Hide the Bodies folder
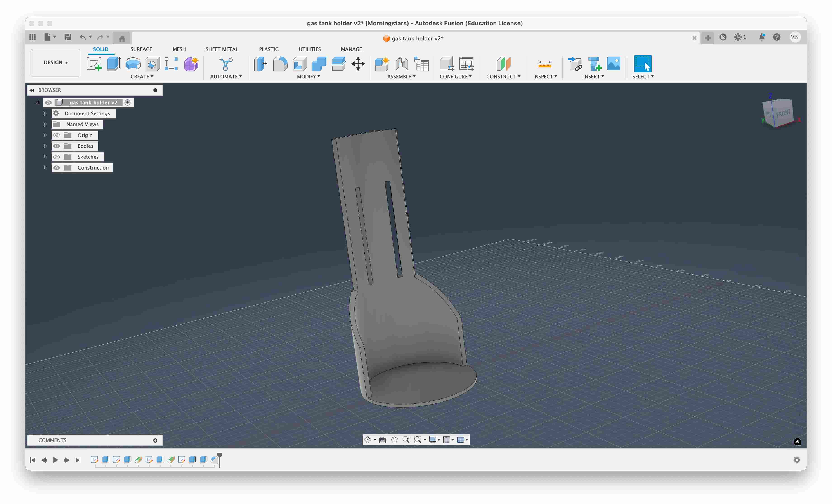Image resolution: width=832 pixels, height=504 pixels. tap(56, 146)
